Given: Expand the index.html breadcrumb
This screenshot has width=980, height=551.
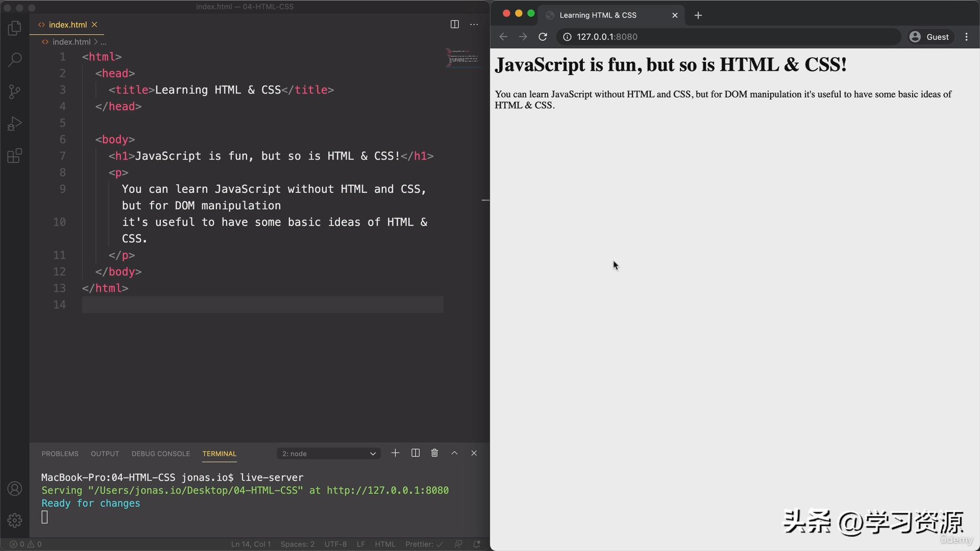Looking at the screenshot, I should 103,42.
